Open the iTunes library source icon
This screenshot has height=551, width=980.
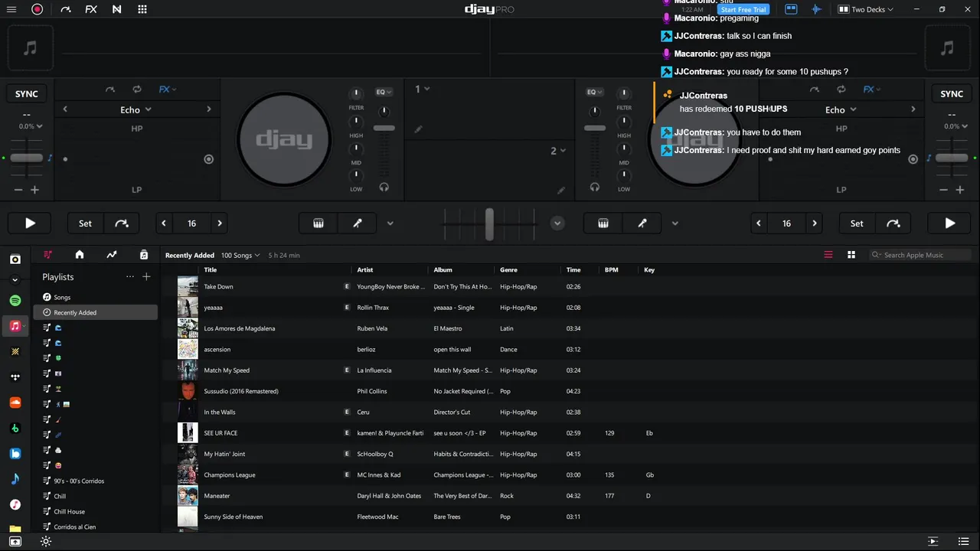[15, 505]
